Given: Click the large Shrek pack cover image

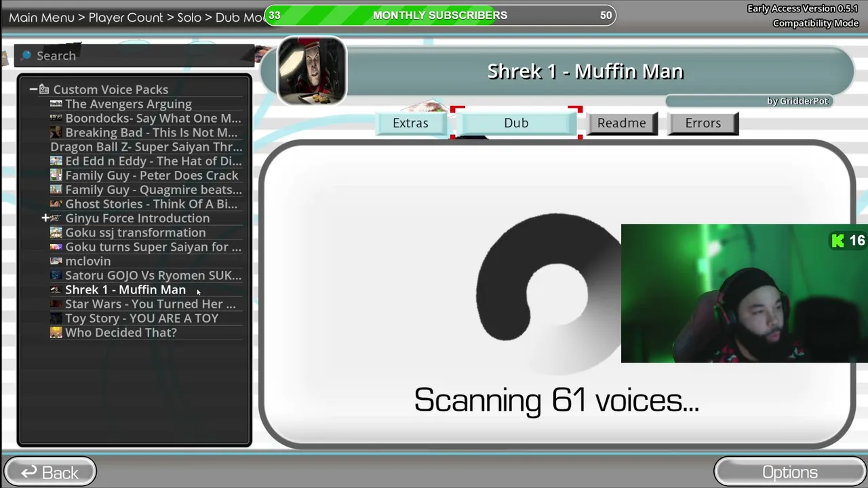Looking at the screenshot, I should tap(312, 71).
